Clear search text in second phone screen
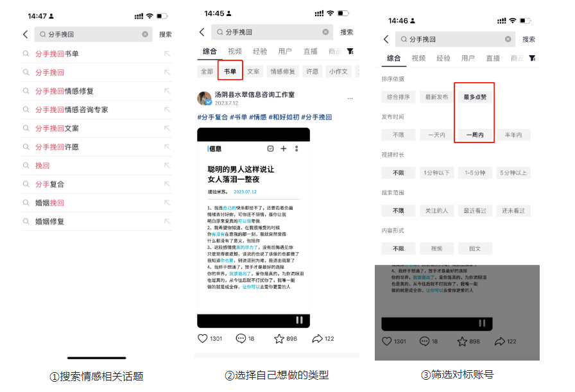Viewport: 575px width, 392px height. coord(325,32)
